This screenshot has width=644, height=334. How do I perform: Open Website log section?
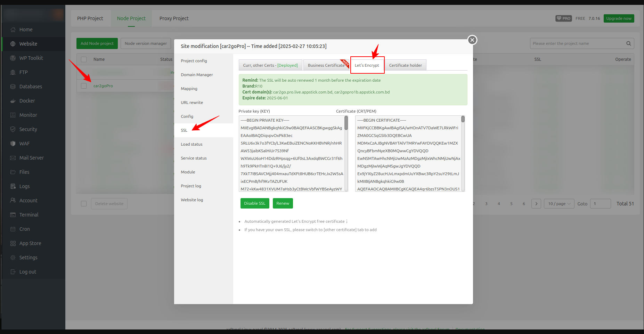click(204, 200)
